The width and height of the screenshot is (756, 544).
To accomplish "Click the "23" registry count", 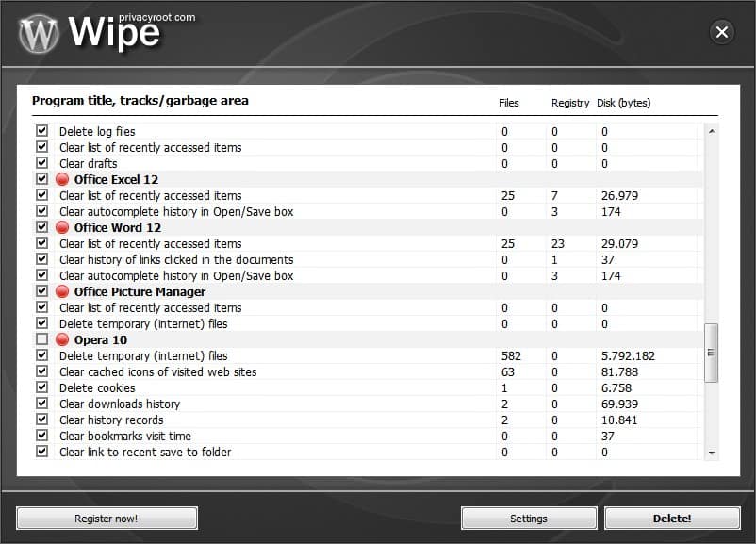I will tap(558, 243).
